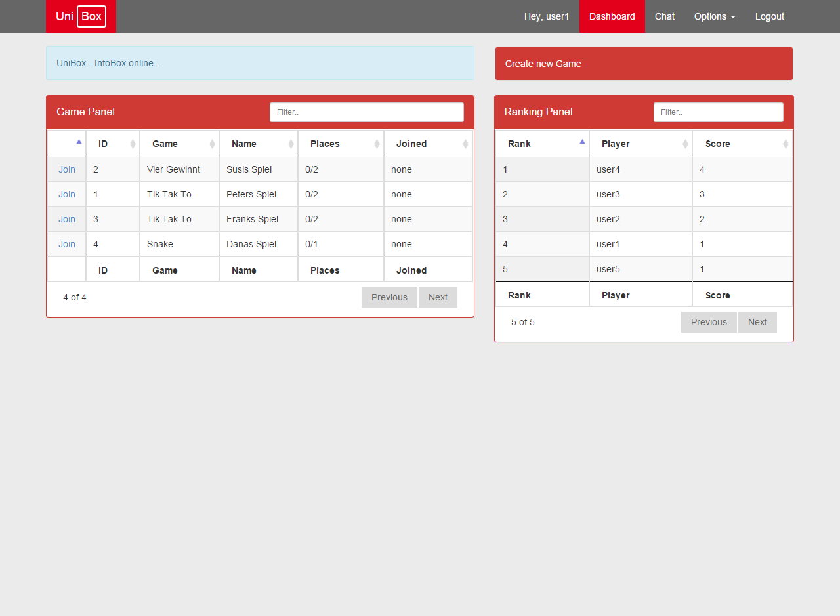Click the 0/1 places cell
Image resolution: width=840 pixels, height=616 pixels.
click(x=341, y=244)
